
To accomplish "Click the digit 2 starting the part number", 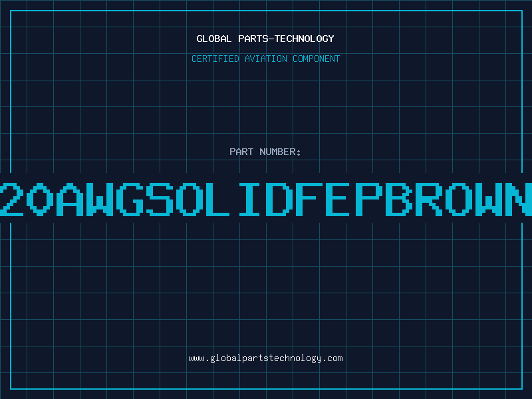I will click(x=12, y=199).
